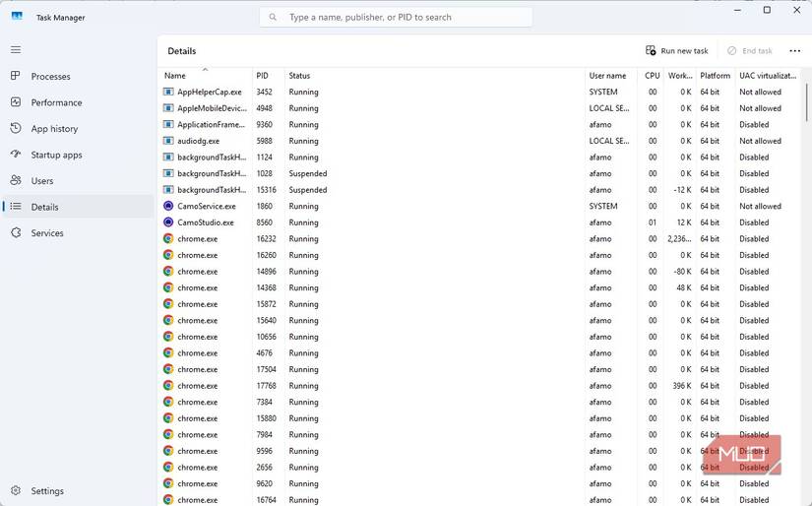Click the Services puzzle icon
Viewport: 812px width, 506px height.
[16, 232]
